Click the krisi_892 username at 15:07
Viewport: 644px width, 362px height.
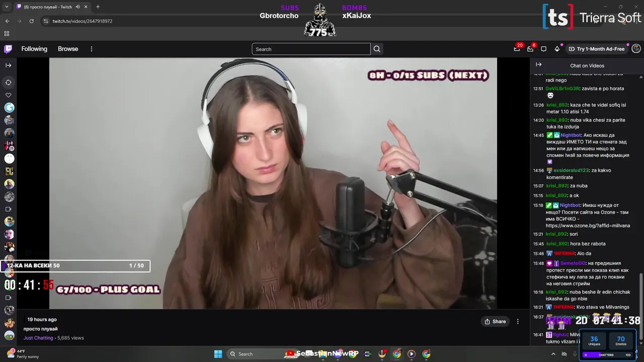pos(557,186)
